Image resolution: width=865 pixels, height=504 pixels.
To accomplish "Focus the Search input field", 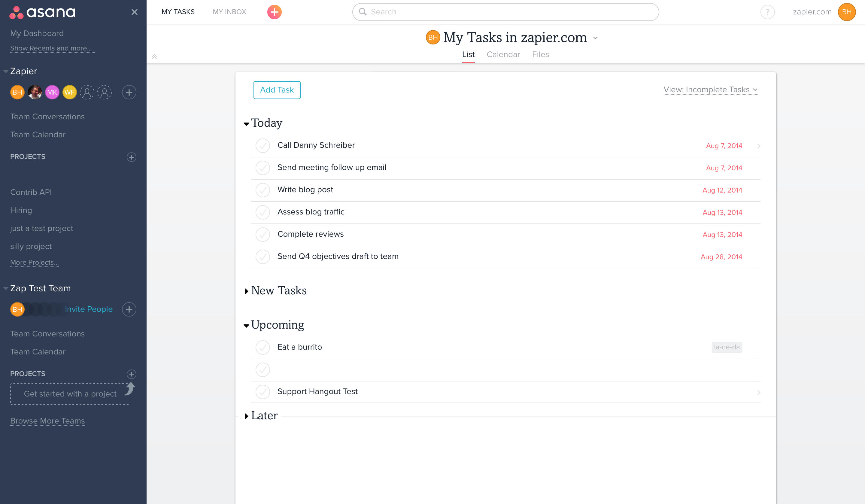I will pos(505,12).
